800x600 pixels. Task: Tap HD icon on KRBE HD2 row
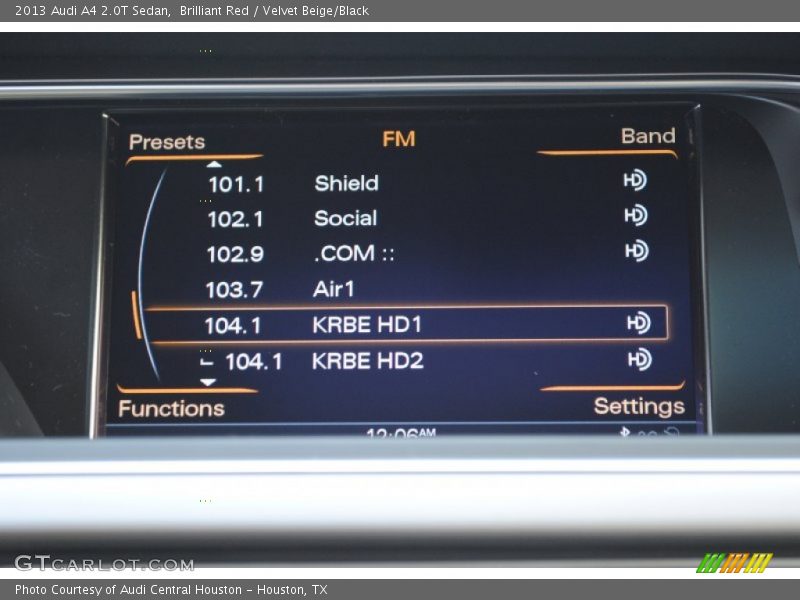pos(640,359)
